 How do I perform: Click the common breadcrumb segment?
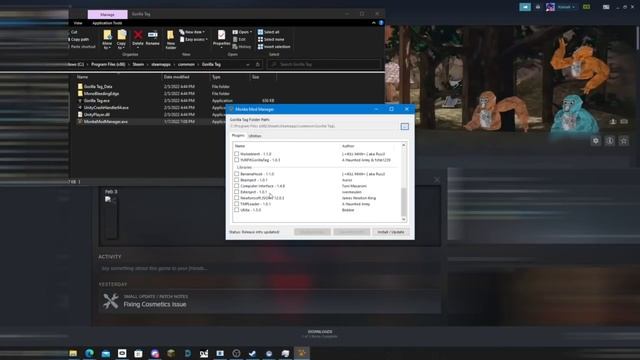186,64
